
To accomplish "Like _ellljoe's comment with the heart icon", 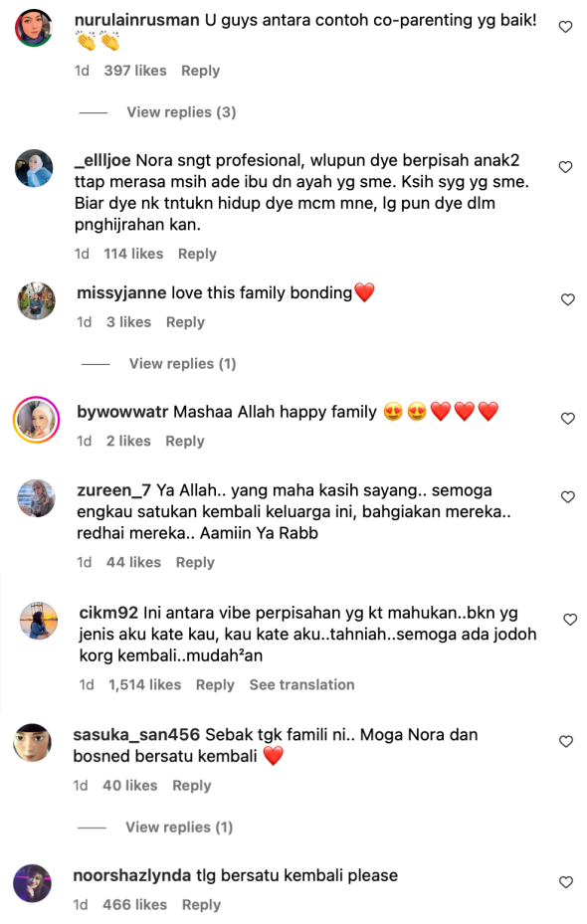I will 565,167.
